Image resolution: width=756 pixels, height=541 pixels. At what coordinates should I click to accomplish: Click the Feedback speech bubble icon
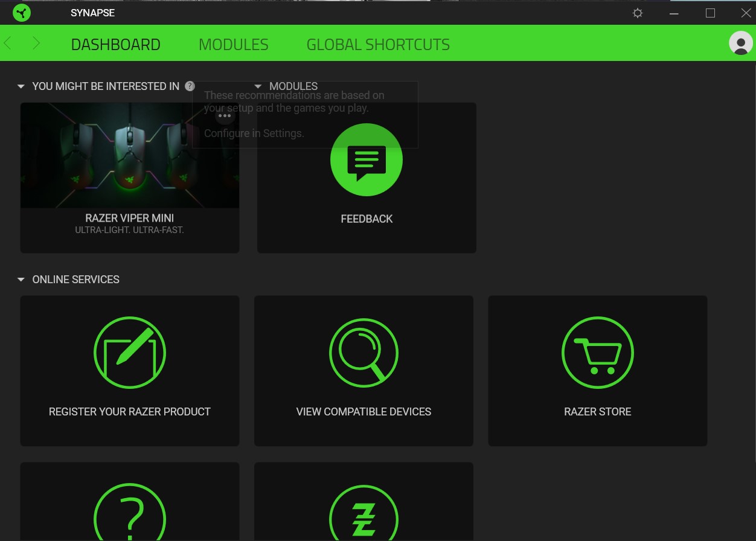(x=367, y=160)
